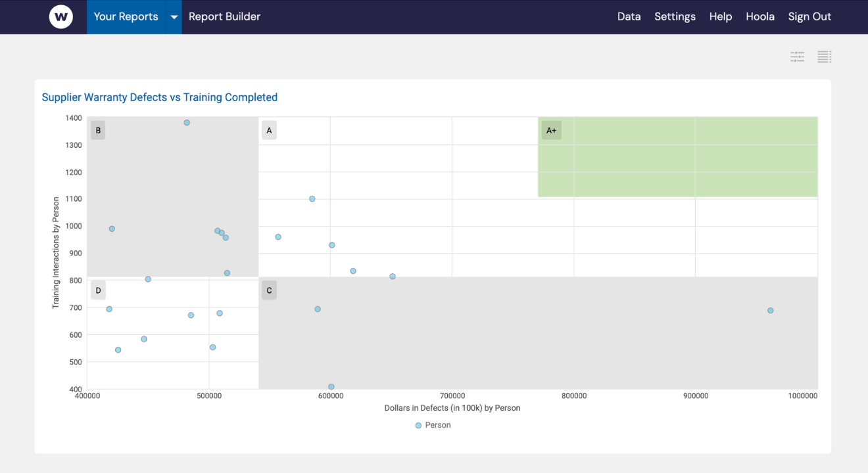Click the w logo in the navigation bar
The image size is (868, 473).
(x=61, y=17)
